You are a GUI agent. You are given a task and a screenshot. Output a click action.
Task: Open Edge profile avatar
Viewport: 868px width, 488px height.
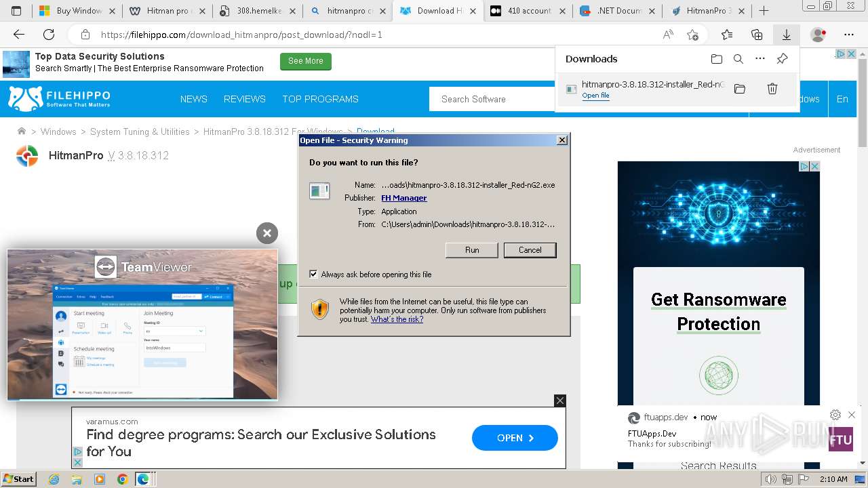coord(818,35)
